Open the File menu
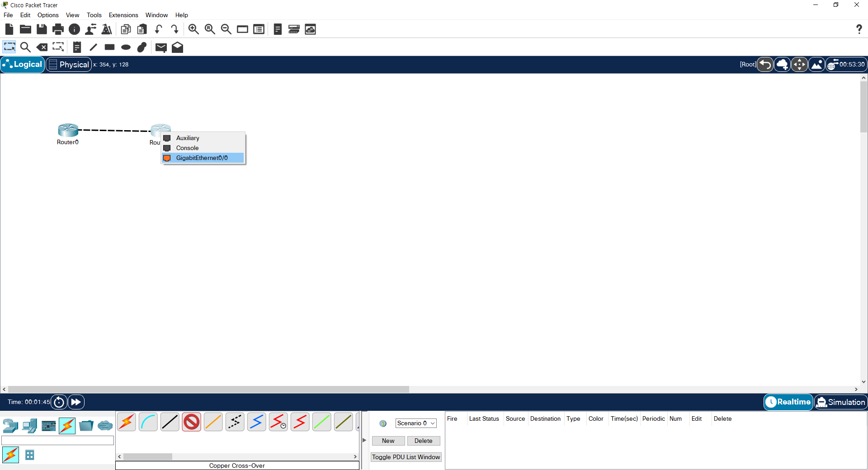868x470 pixels. pos(8,15)
